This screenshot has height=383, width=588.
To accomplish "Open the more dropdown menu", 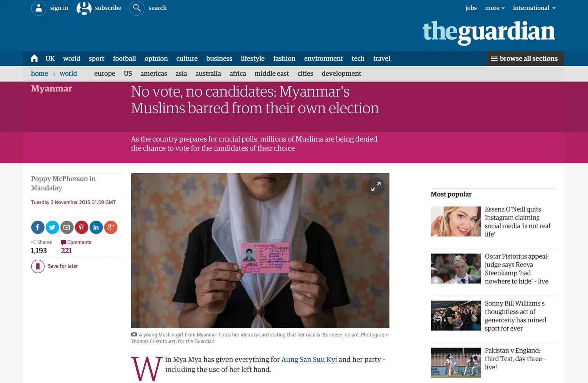I will pos(495,8).
